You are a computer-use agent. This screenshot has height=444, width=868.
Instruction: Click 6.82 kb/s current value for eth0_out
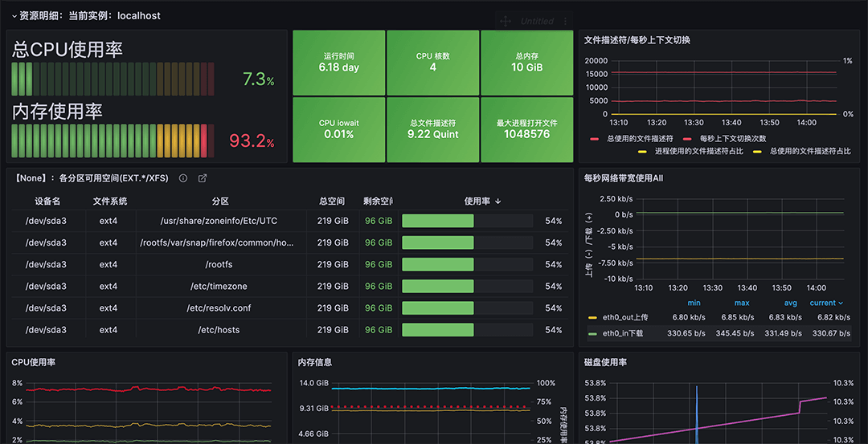(x=833, y=317)
